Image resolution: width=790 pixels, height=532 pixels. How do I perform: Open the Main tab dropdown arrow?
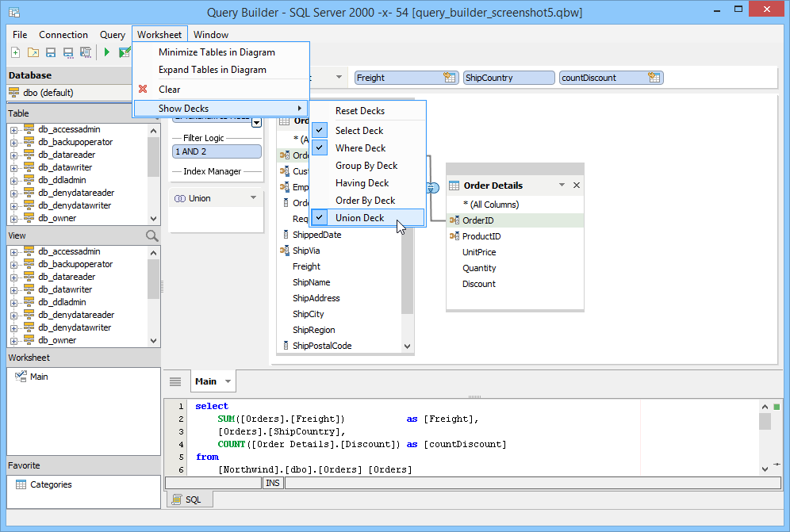pyautogui.click(x=228, y=381)
